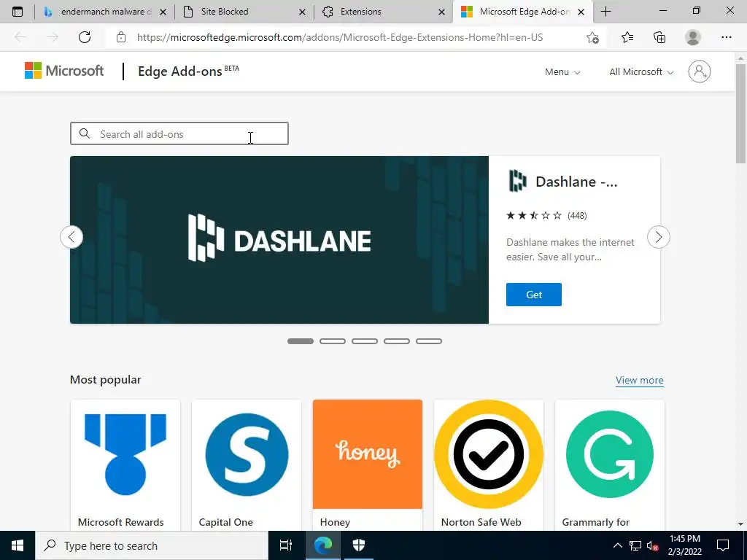Sign in with the account icon
Screen dimensions: 747x560
[700, 71]
